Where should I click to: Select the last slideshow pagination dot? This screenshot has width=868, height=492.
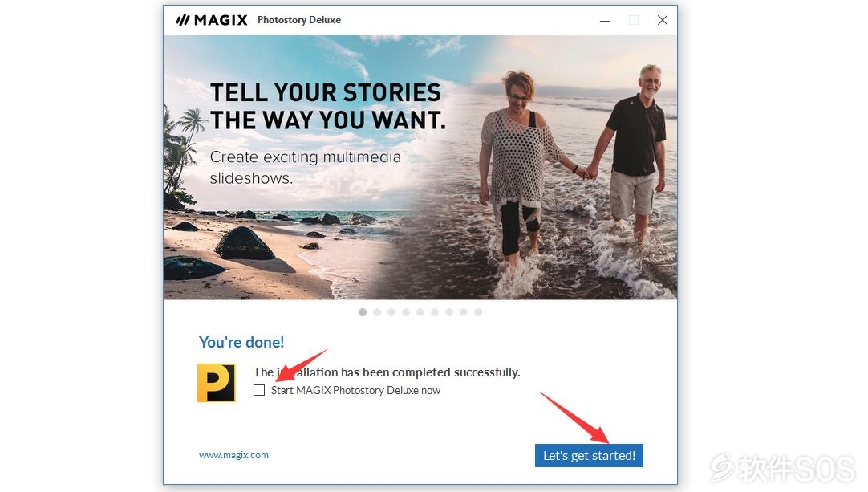pyautogui.click(x=478, y=312)
